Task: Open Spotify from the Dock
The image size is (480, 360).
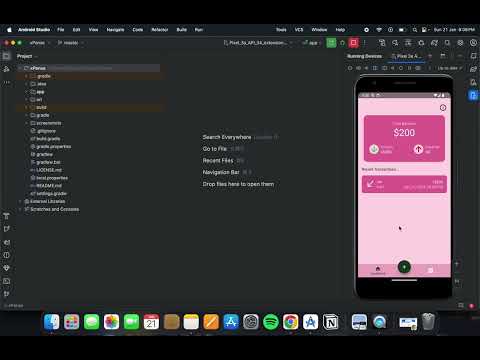Action: (x=271, y=322)
